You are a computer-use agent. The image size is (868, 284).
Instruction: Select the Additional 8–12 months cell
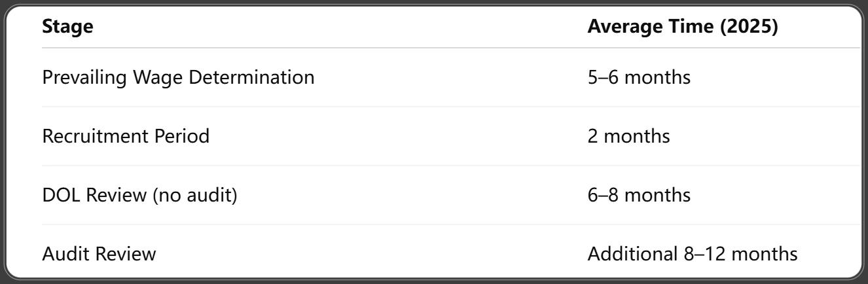coord(693,253)
